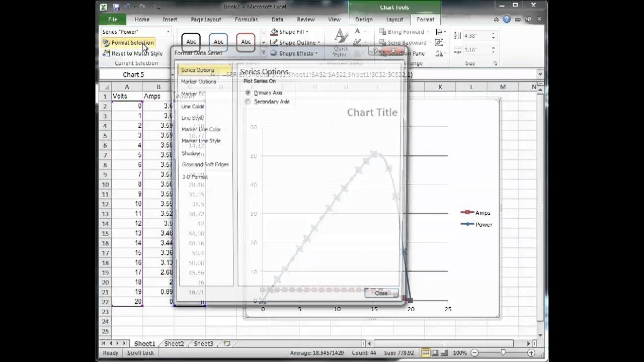Viewport: 644px width, 362px height.
Task: Click the Text Outline icon below Text Fill
Action: pos(358,43)
